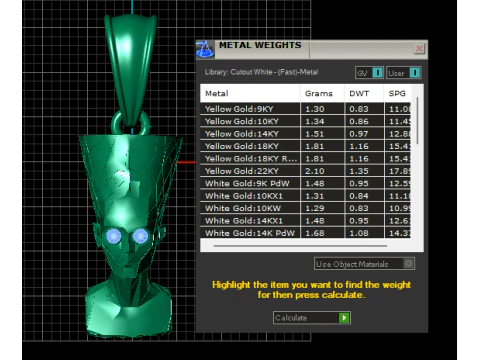Screen dimensions: 480x360
Task: Click the right blue gemstone eye
Action: click(x=140, y=236)
